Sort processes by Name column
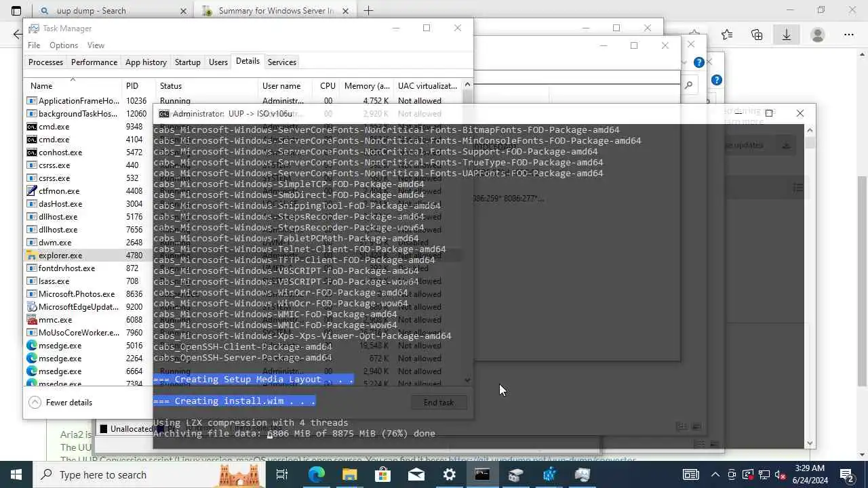Screen dimensions: 868x488 point(73,86)
